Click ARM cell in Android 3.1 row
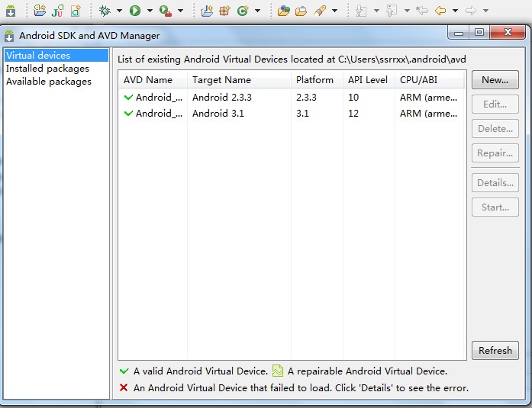Screen dimensions: 532x408 point(428,114)
